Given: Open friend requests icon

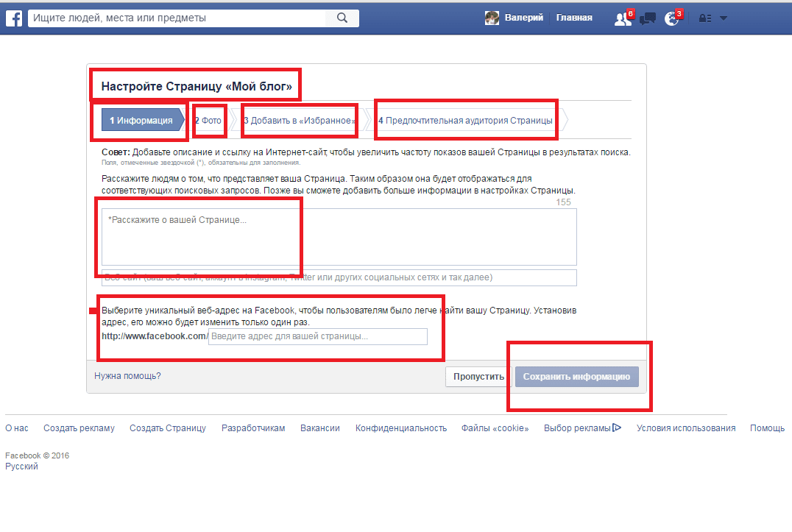Looking at the screenshot, I should tap(623, 18).
